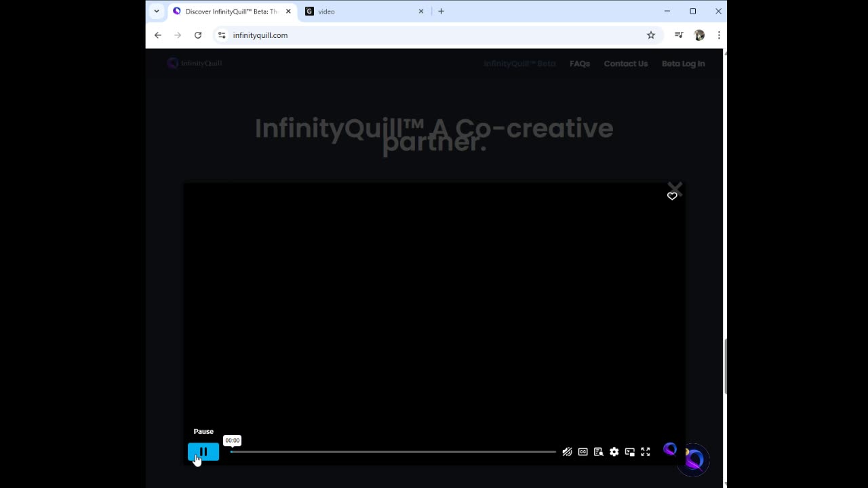Reload the current page
The height and width of the screenshot is (488, 868).
(x=198, y=35)
